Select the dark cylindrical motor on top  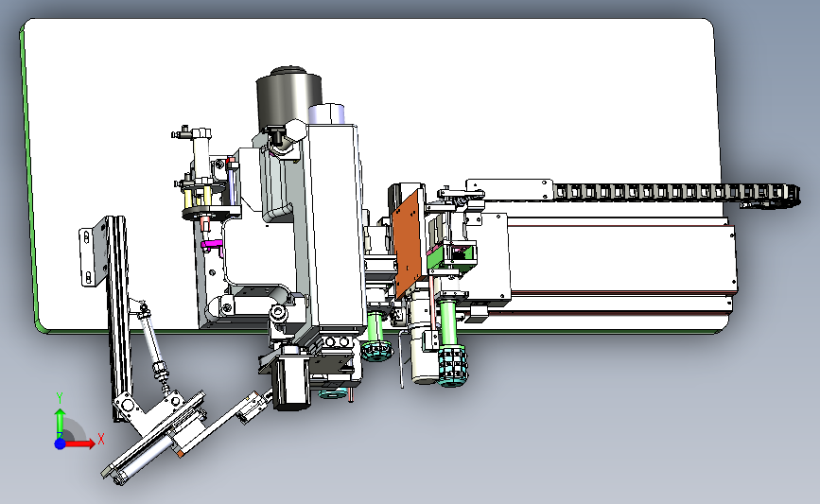point(288,98)
